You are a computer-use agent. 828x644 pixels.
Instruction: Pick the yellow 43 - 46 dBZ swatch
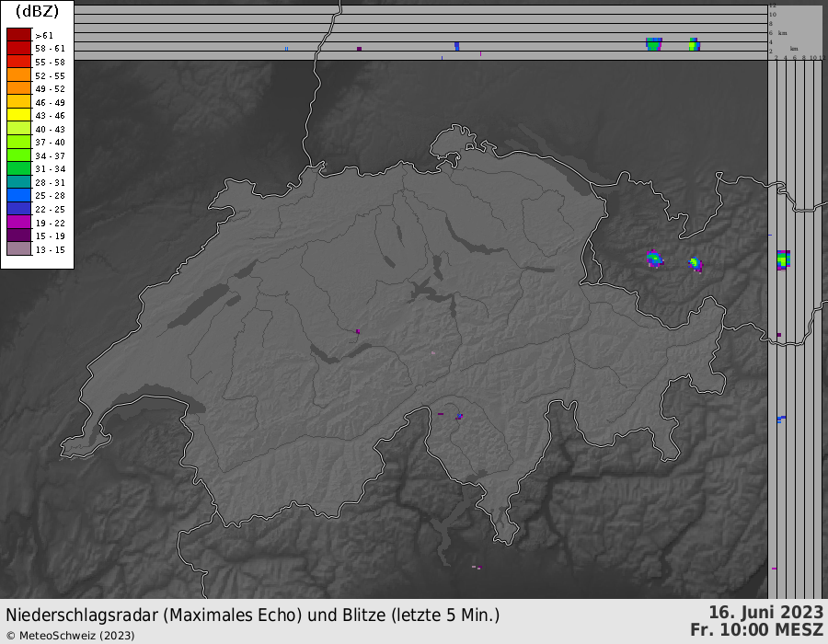coord(18,115)
